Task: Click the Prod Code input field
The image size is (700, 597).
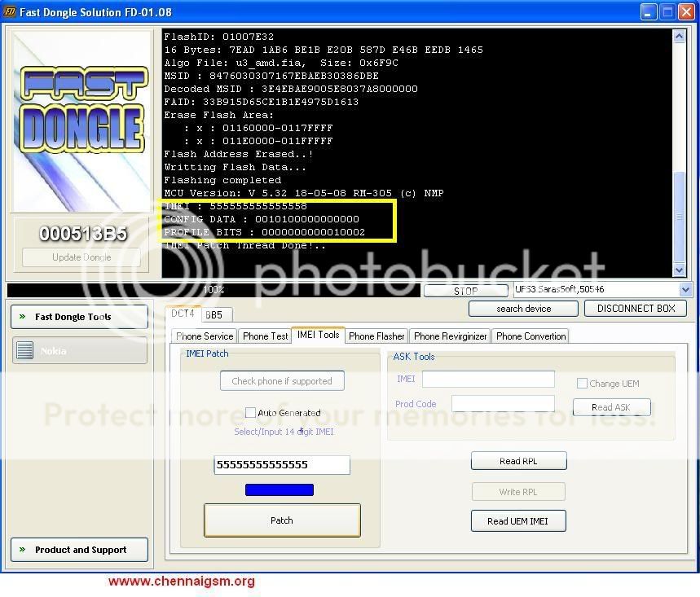Action: coord(503,403)
